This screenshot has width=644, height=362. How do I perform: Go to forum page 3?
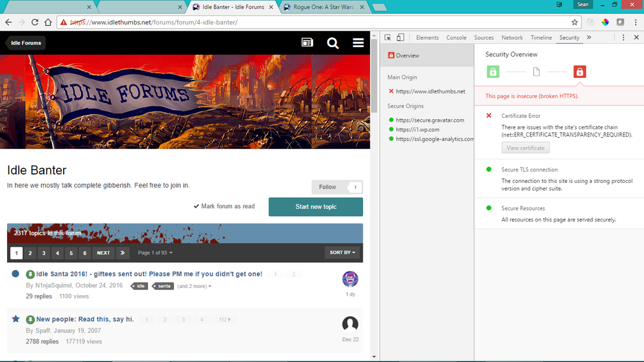[44, 252]
